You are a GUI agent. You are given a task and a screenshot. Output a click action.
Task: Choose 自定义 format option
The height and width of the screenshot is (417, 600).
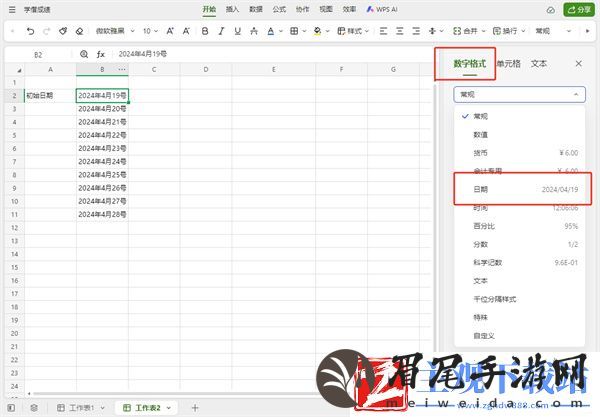point(520,336)
